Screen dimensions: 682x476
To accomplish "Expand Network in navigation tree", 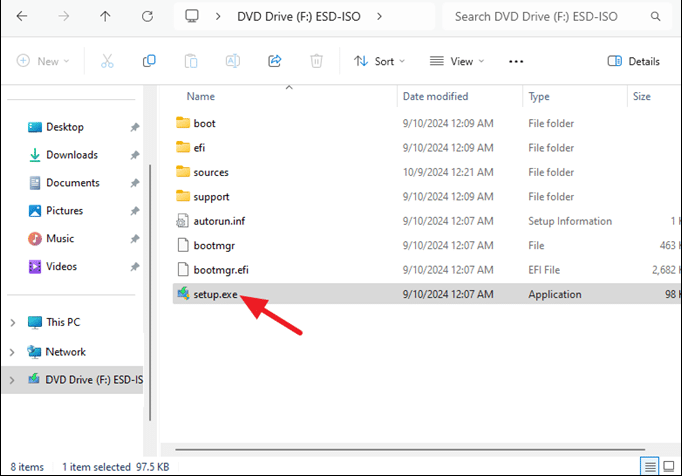I will (13, 352).
